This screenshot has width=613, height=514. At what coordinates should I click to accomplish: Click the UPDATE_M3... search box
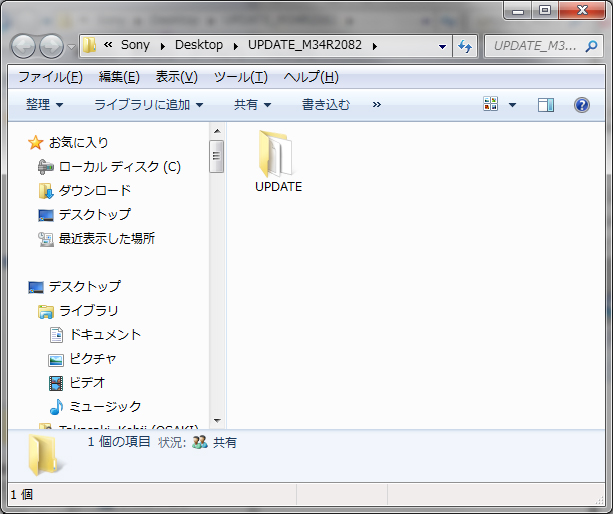pos(535,46)
